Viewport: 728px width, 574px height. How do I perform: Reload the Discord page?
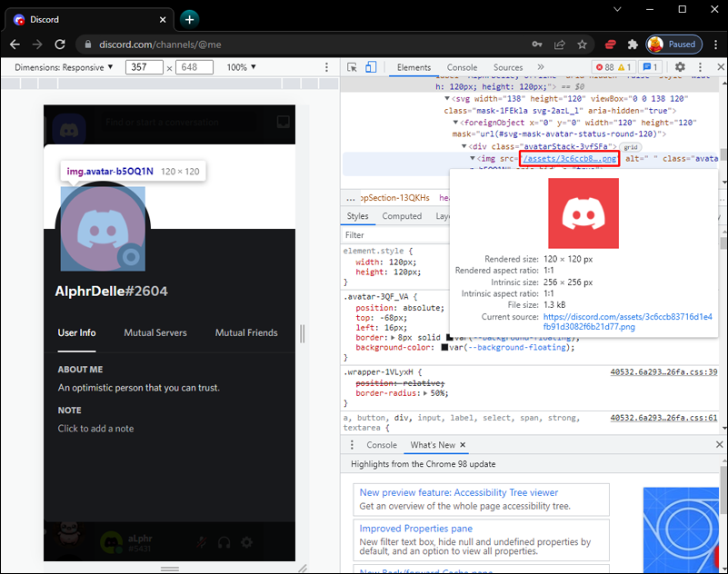[x=60, y=45]
